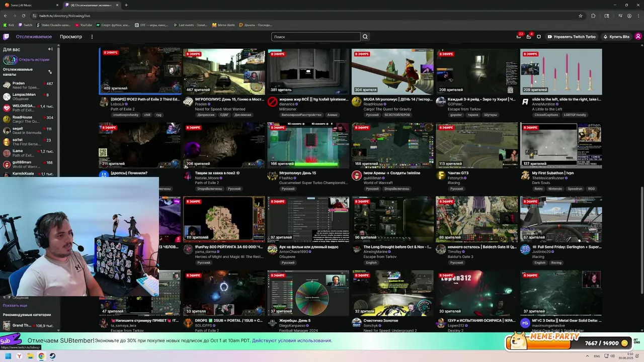This screenshot has height=362, width=644.
Task: Click the LGBTQFriendly tag
Action: pyautogui.click(x=575, y=115)
